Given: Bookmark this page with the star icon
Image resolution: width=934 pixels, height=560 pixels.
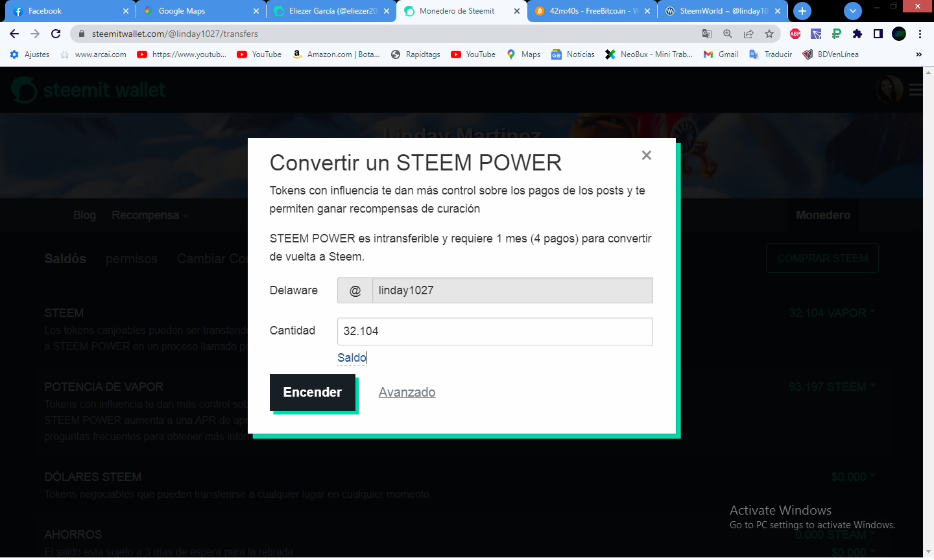Looking at the screenshot, I should tap(769, 34).
